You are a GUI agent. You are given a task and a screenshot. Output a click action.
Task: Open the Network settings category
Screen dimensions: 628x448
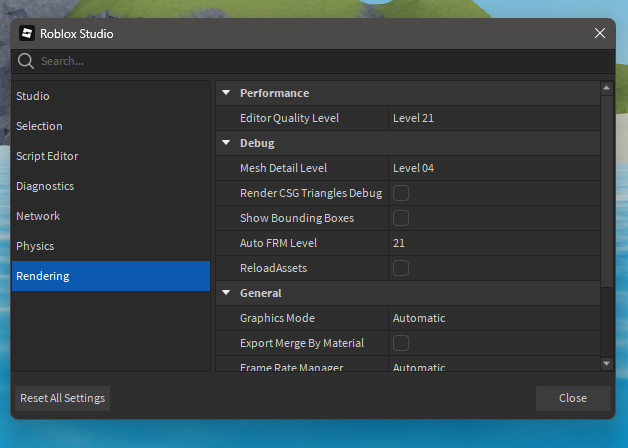point(111,216)
